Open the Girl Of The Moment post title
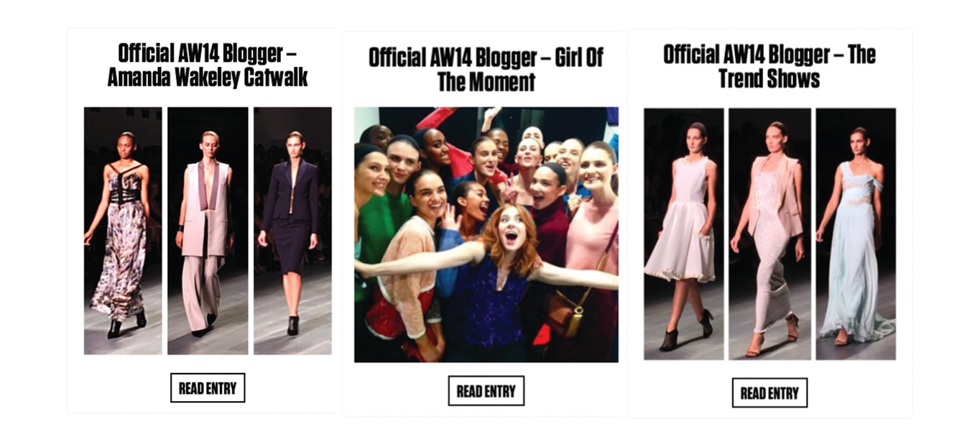 (x=486, y=69)
